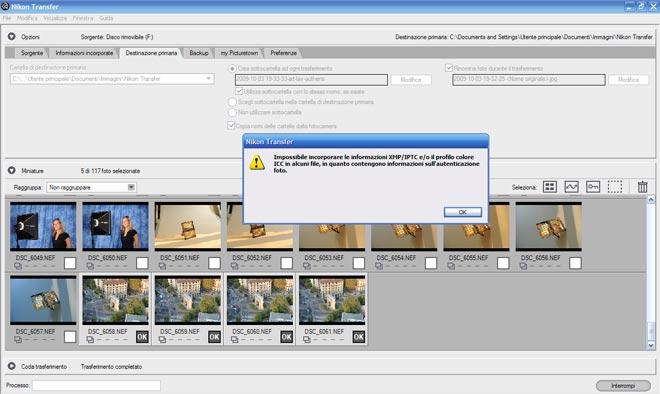Click the Interrompi button

tap(623, 386)
